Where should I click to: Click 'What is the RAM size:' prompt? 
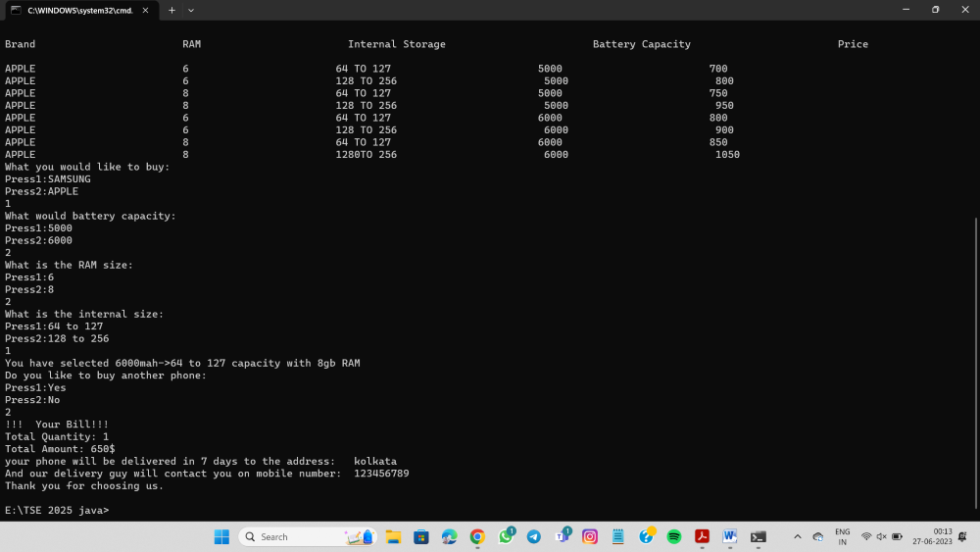pos(69,265)
